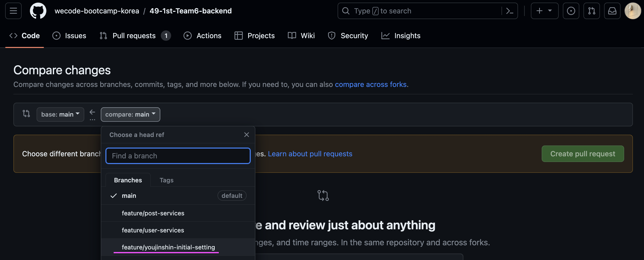This screenshot has width=644, height=260.
Task: Open wecode-bootcamp-korea organization link
Action: [x=97, y=11]
